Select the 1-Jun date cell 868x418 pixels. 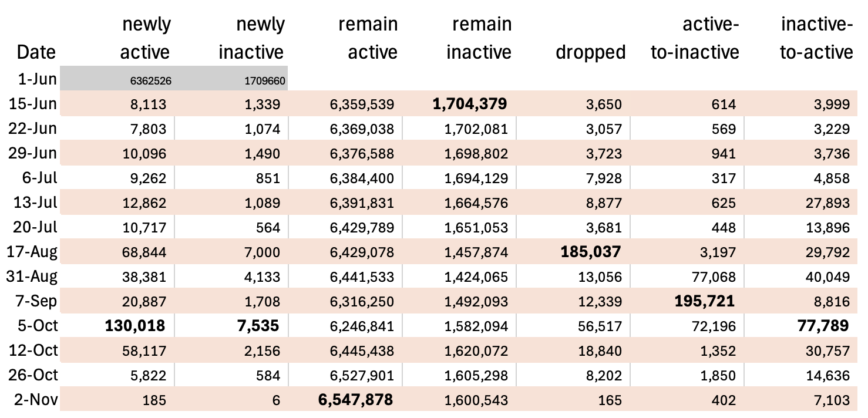tap(38, 79)
